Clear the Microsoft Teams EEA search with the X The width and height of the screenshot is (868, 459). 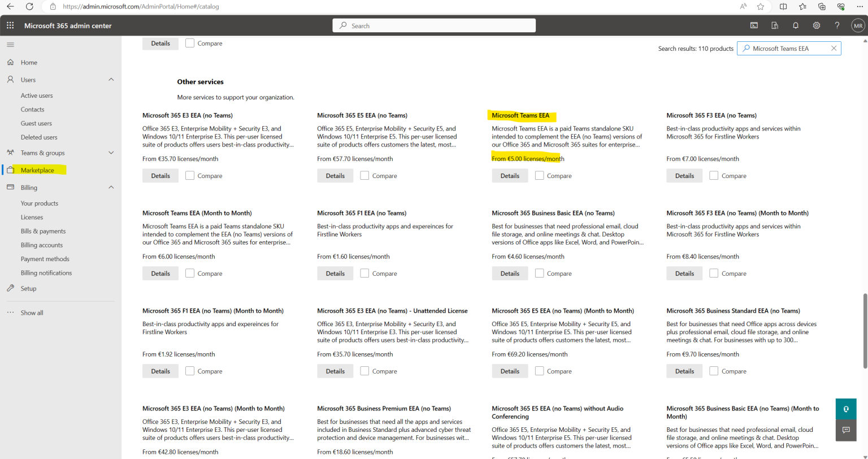click(834, 48)
